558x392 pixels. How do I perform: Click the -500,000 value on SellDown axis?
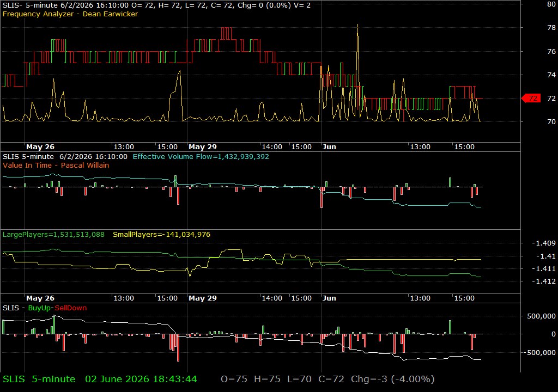[x=539, y=352]
